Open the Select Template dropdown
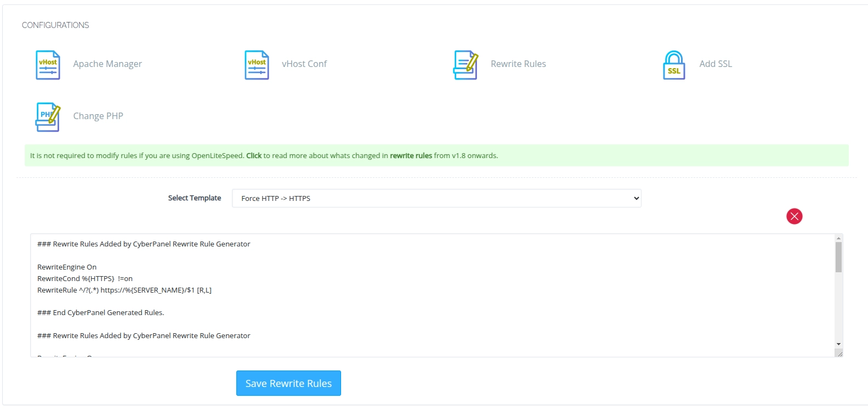Screen dimensions: 868x415 click(436, 198)
